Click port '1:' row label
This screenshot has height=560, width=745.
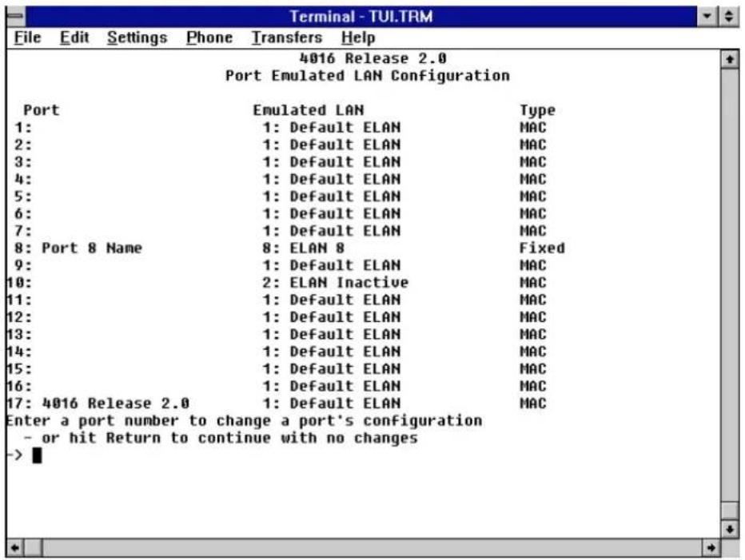tap(23, 127)
